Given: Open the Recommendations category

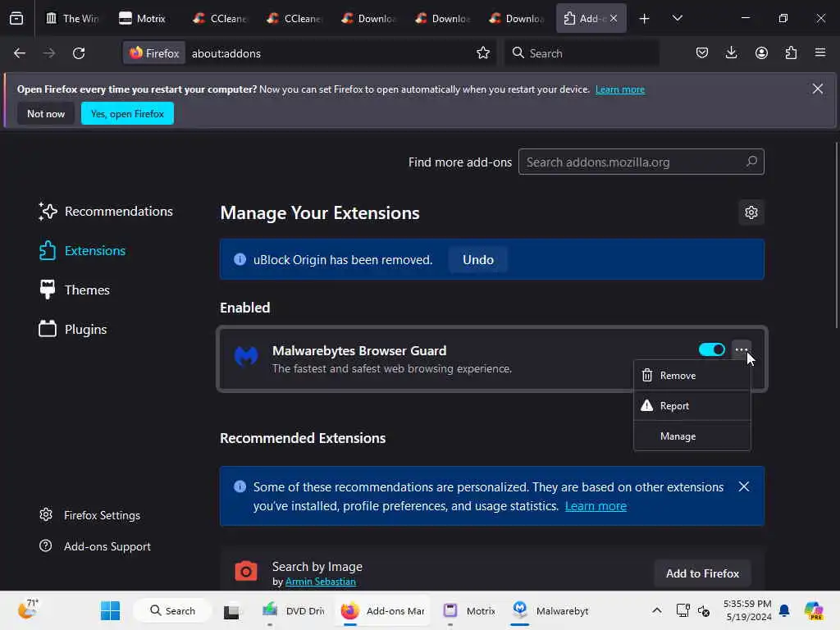Looking at the screenshot, I should (x=106, y=212).
